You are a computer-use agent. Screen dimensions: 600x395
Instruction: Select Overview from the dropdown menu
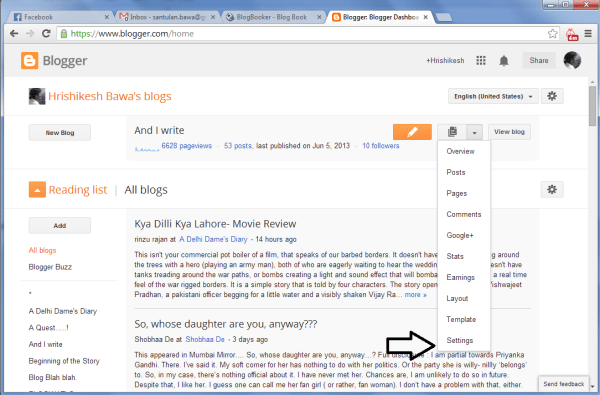click(x=460, y=151)
